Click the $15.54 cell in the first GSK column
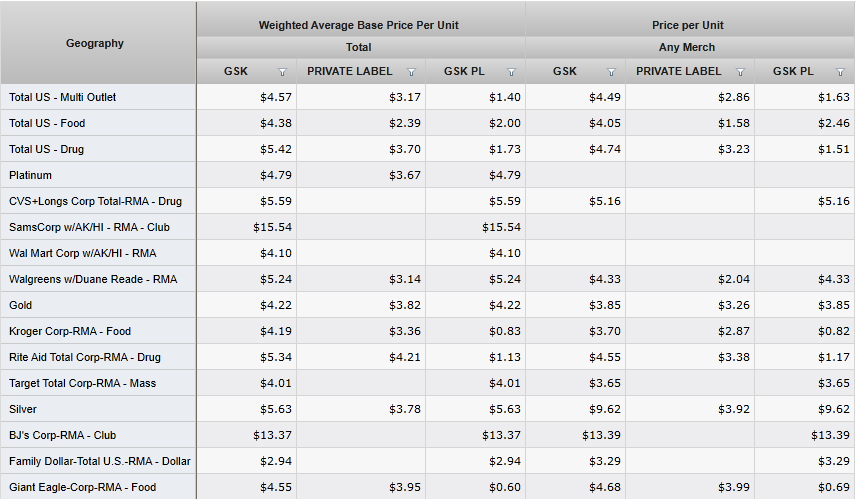The height and width of the screenshot is (499, 856). tap(268, 227)
